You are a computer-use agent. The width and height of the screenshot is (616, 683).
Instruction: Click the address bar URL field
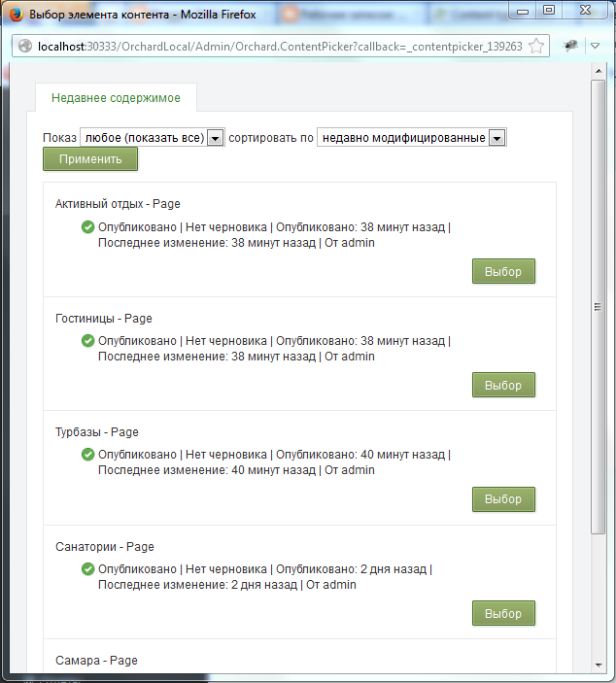tap(280, 47)
